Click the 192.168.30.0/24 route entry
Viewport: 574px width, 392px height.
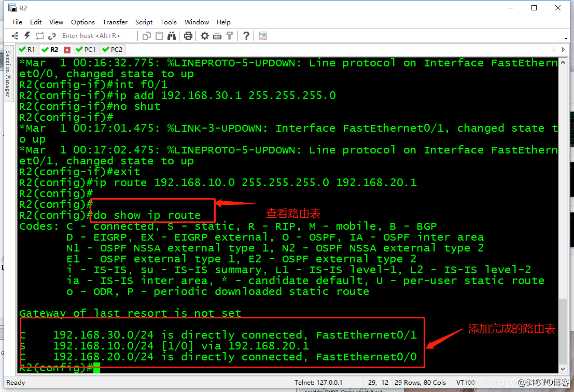218,335
